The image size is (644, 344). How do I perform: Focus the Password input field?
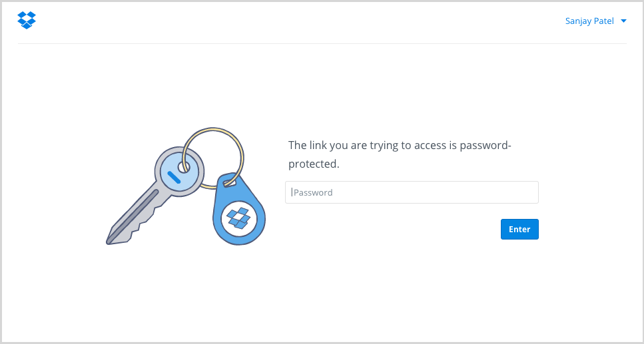coord(412,192)
